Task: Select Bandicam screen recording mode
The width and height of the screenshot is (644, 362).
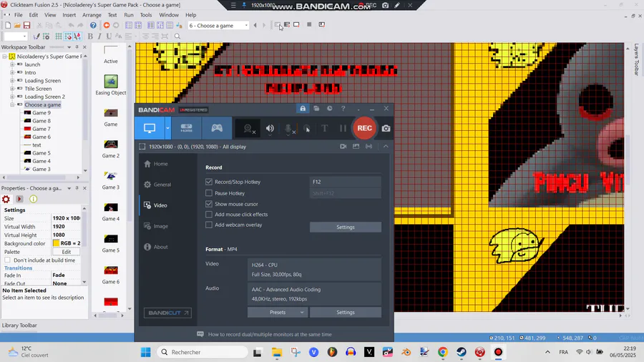Action: pos(150,128)
